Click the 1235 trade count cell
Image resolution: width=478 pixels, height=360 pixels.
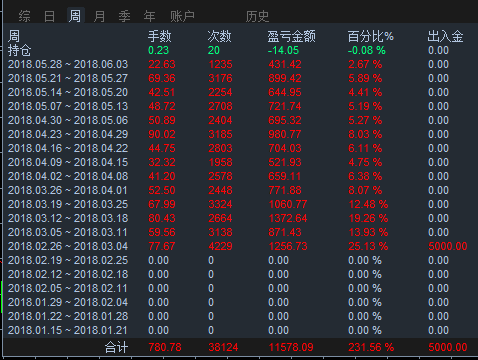click(x=220, y=64)
